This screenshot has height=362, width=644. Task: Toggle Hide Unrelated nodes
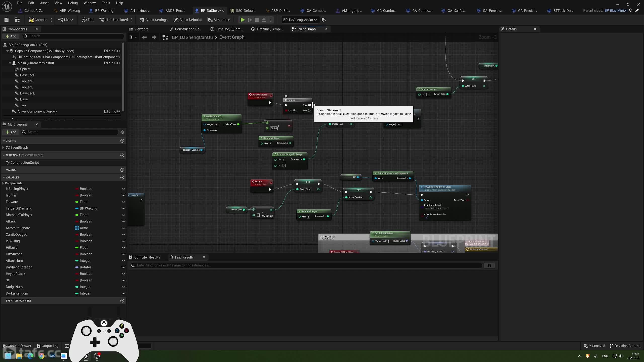pyautogui.click(x=114, y=20)
